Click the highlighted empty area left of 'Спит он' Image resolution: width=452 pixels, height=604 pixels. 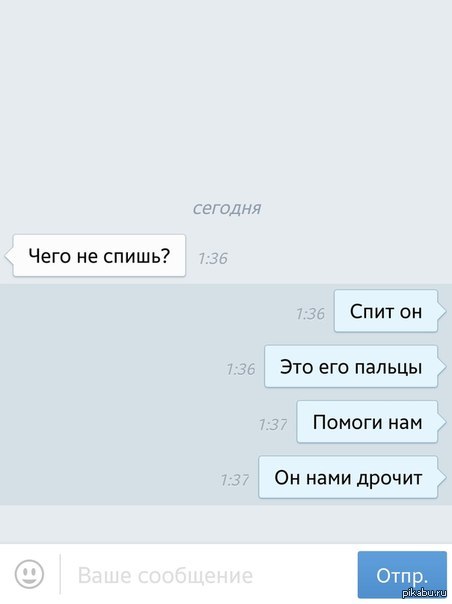pyautogui.click(x=146, y=312)
